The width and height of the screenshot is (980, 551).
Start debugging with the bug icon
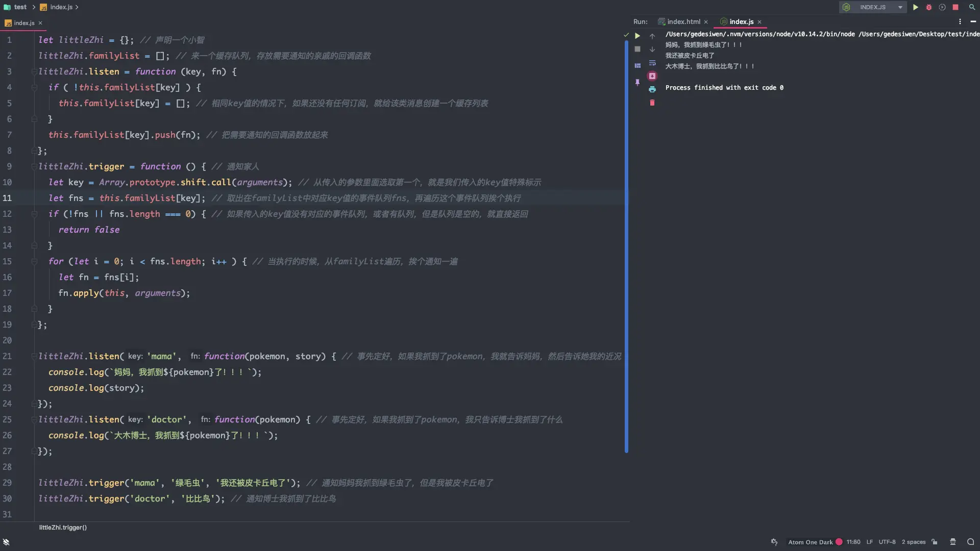[x=929, y=7]
